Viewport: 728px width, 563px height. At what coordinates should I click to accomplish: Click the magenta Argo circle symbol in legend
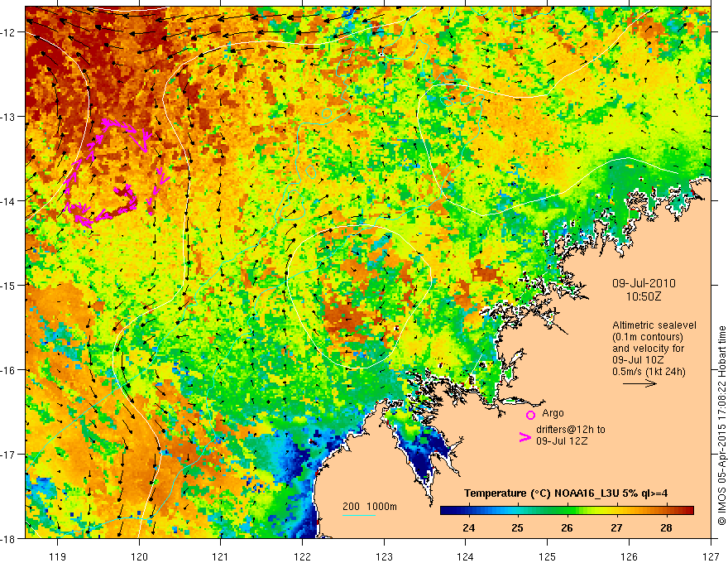click(530, 415)
